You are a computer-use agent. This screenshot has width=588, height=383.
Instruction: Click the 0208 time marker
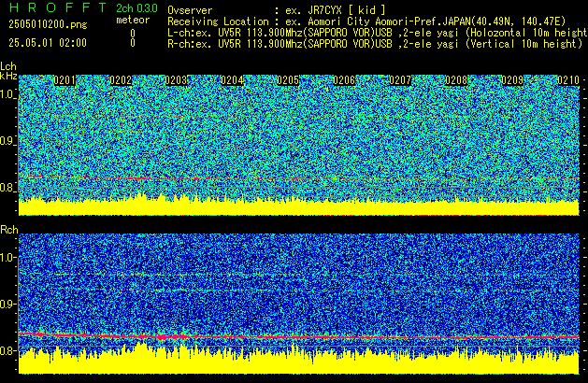tap(456, 80)
